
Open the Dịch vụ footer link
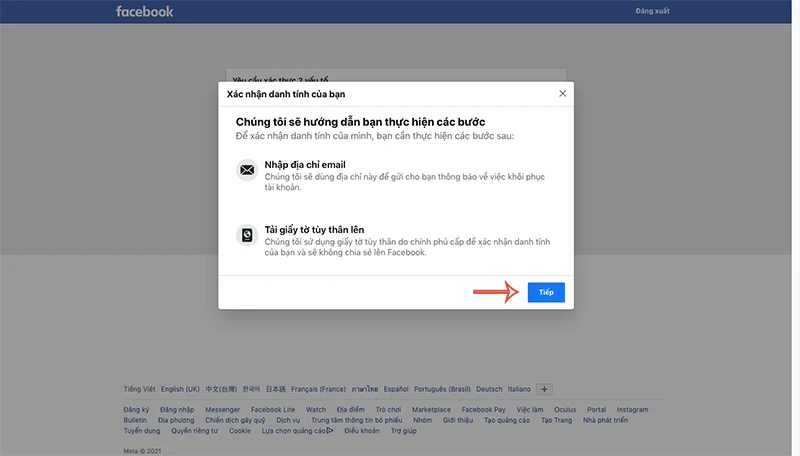click(x=288, y=420)
